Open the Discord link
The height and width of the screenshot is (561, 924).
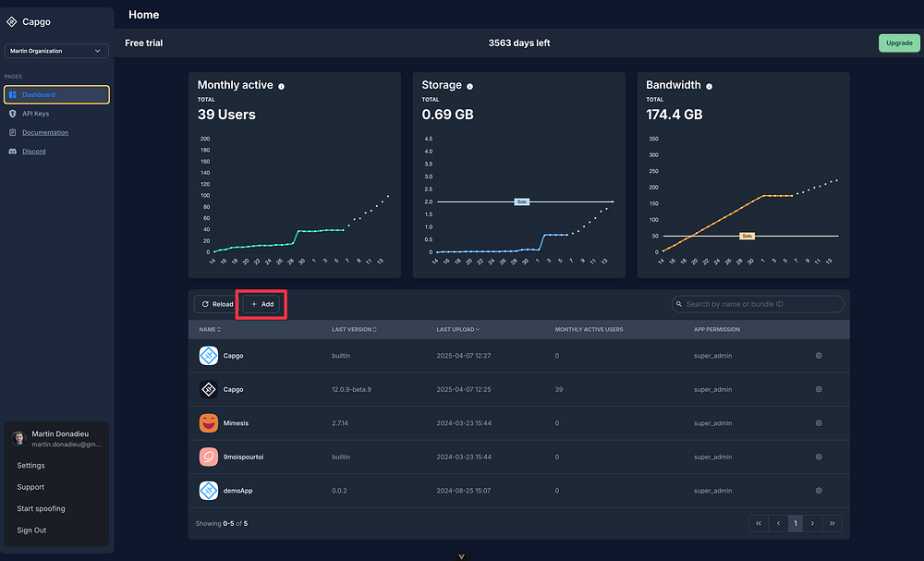click(33, 152)
